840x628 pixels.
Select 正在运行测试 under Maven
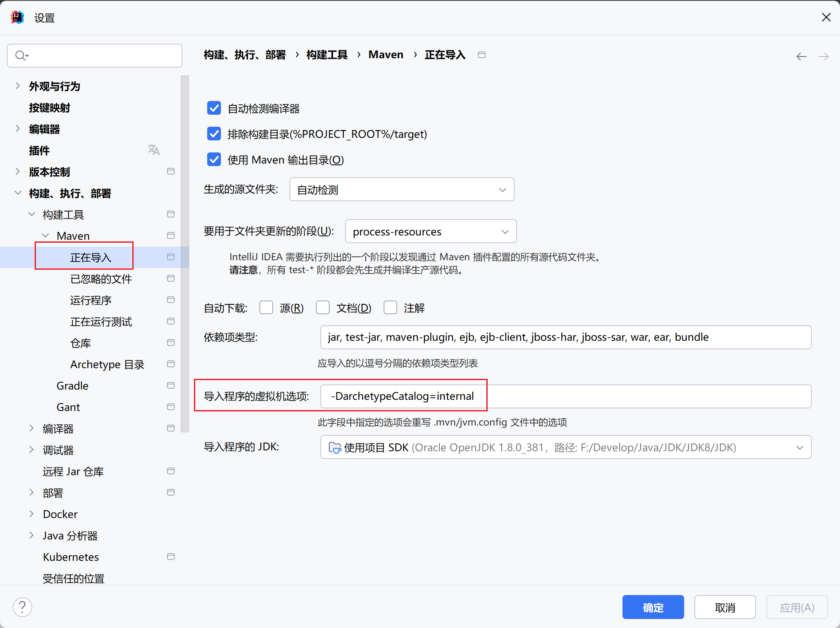101,322
